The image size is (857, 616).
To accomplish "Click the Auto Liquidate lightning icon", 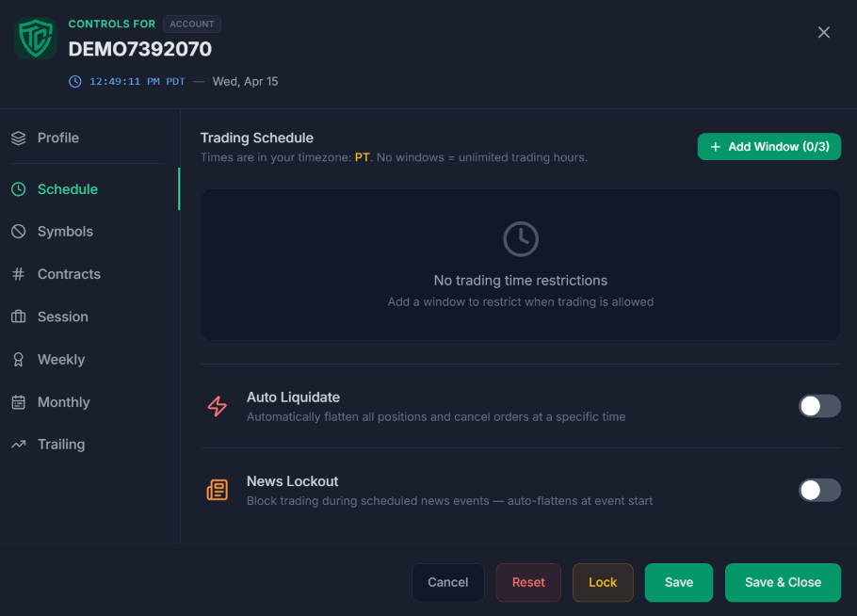I will [x=218, y=406].
